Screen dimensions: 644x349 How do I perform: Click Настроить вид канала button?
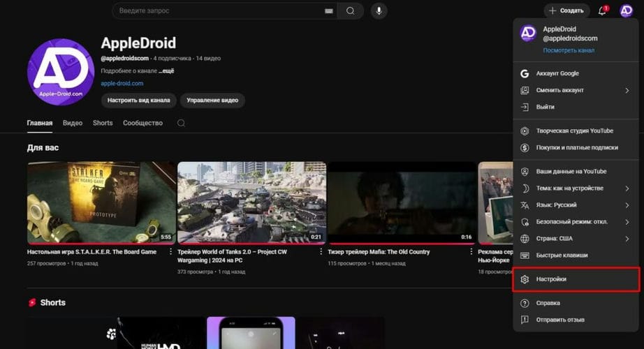coord(139,101)
